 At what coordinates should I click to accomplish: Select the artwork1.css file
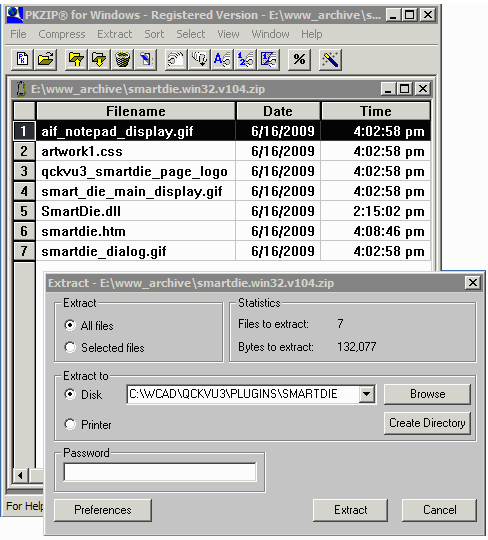click(x=82, y=152)
